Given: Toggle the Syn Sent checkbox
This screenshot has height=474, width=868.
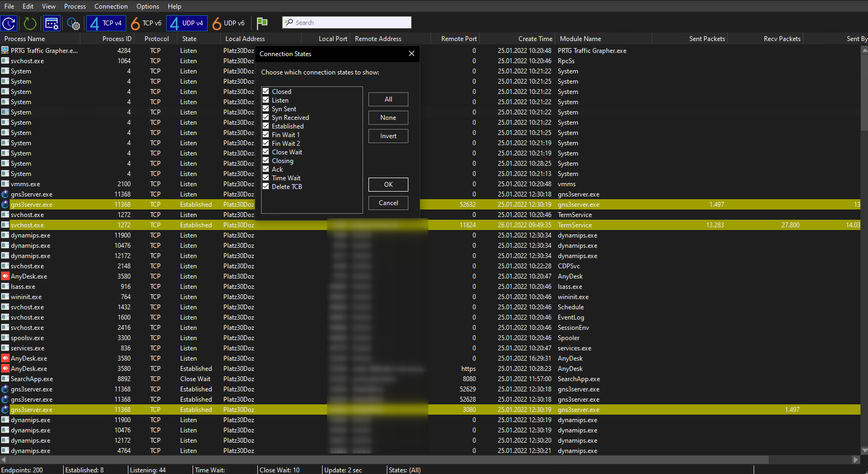Looking at the screenshot, I should coord(265,109).
